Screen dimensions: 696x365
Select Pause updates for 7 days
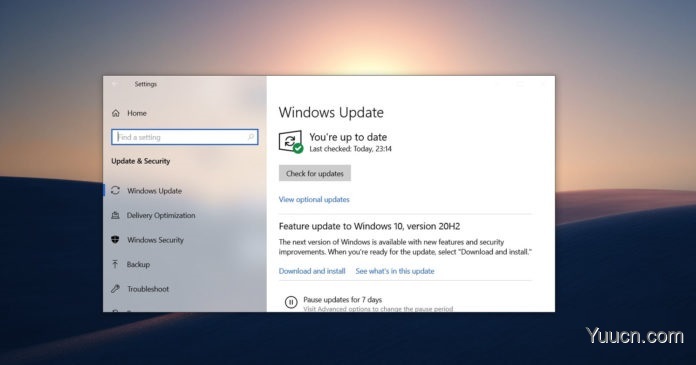point(342,300)
